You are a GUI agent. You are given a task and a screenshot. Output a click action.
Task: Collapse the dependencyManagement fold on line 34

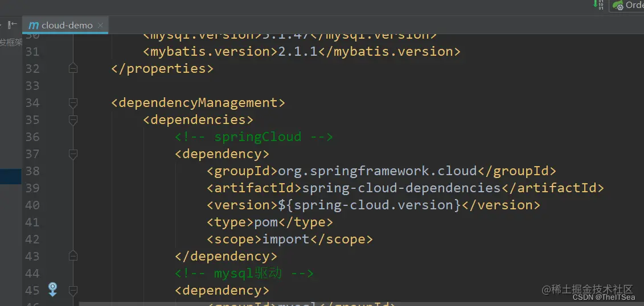(x=73, y=102)
